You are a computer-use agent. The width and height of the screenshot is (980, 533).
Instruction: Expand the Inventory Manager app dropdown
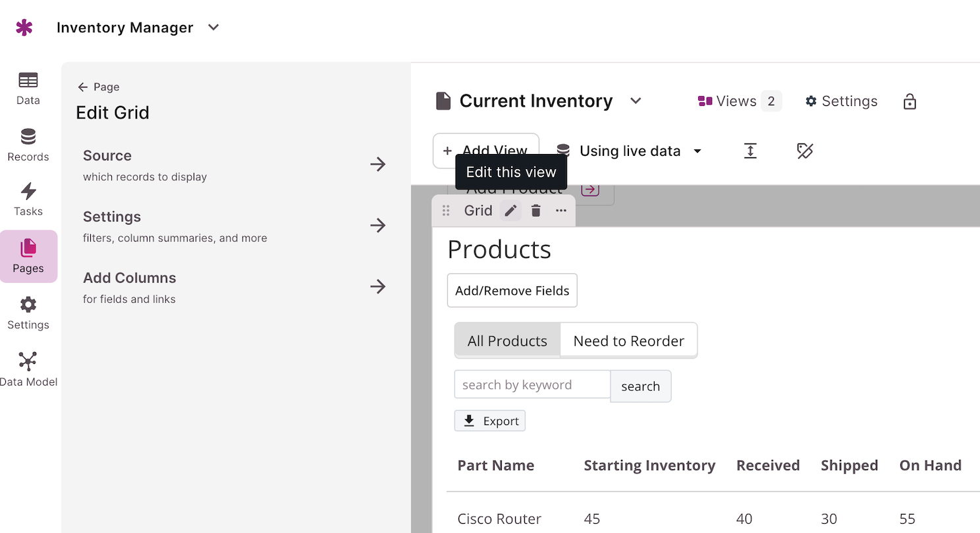click(x=213, y=28)
